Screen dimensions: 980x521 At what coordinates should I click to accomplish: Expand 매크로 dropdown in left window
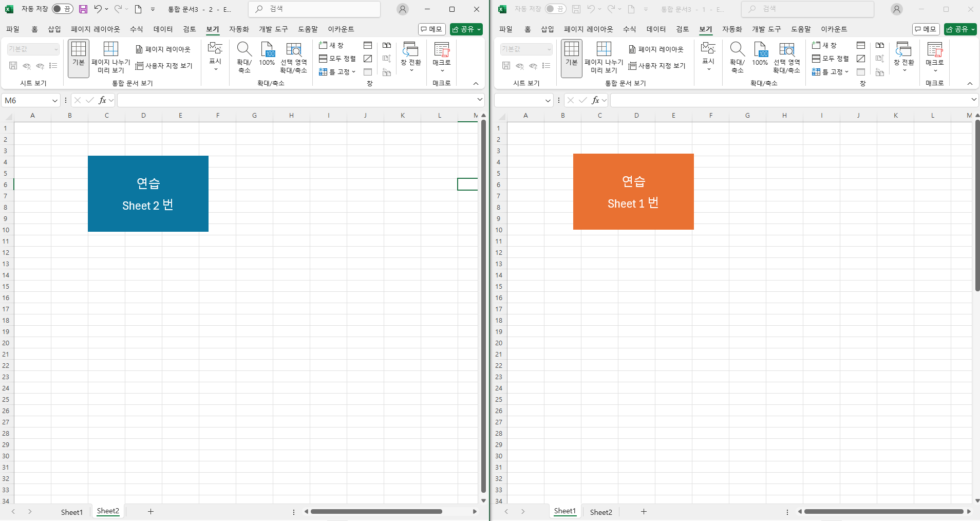tap(442, 57)
